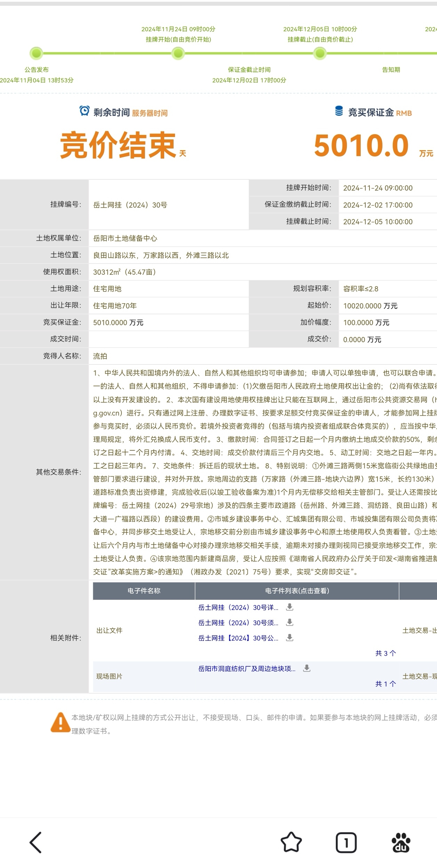Click the 现场图片 row label
Viewport: 437px width, 868px height.
pyautogui.click(x=109, y=676)
